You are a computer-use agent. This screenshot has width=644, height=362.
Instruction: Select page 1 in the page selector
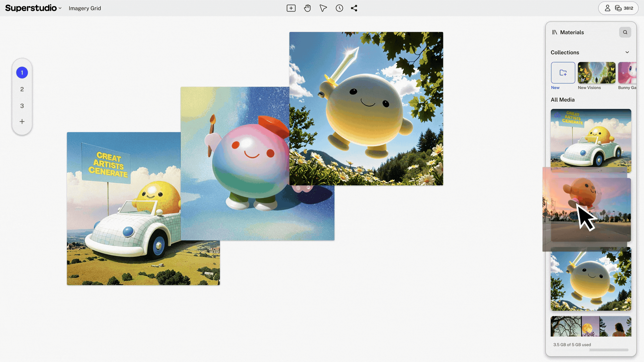[22, 73]
